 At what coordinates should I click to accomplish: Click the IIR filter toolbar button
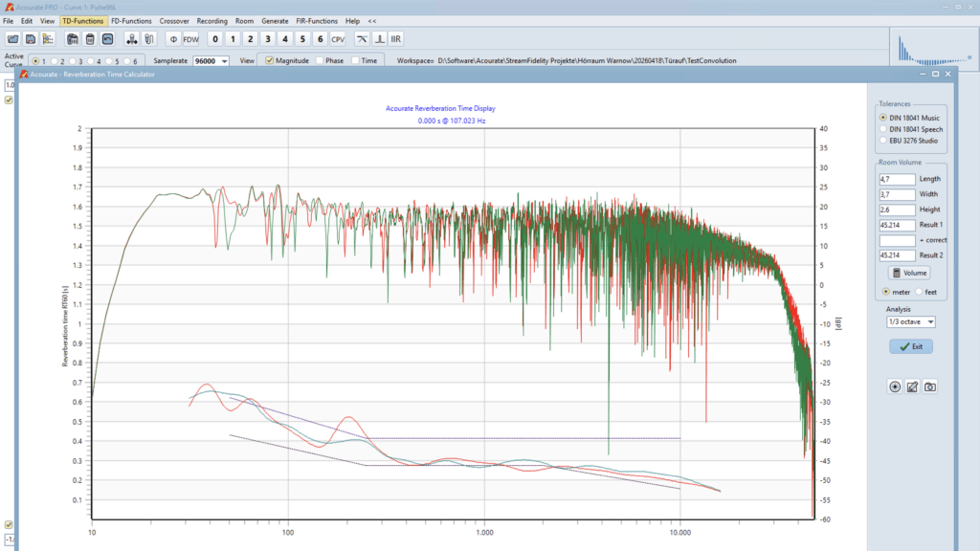(396, 39)
